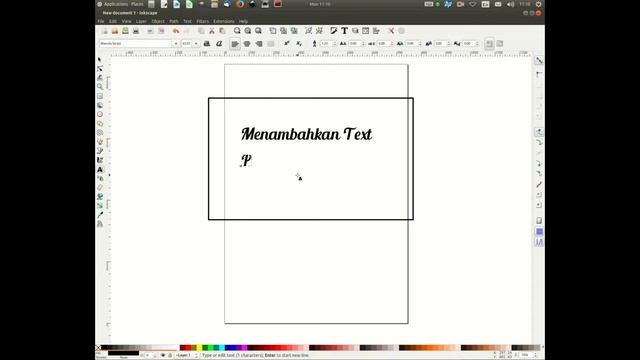Open the Text menu

pos(187,21)
